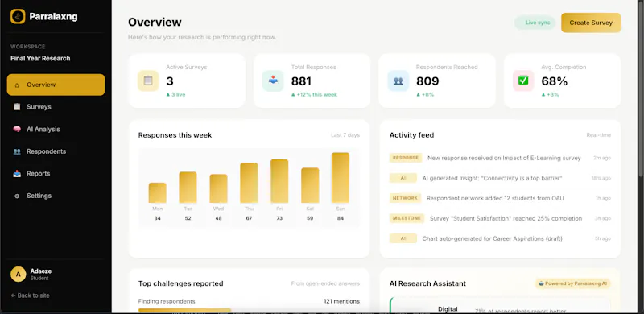Click the MILESTONE tag in activity feed

pos(407,218)
